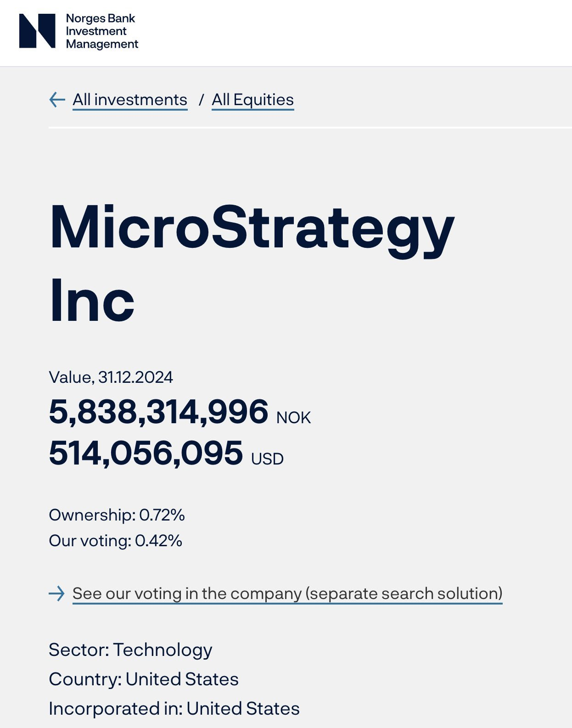Click the Sector: Technology label

[131, 650]
